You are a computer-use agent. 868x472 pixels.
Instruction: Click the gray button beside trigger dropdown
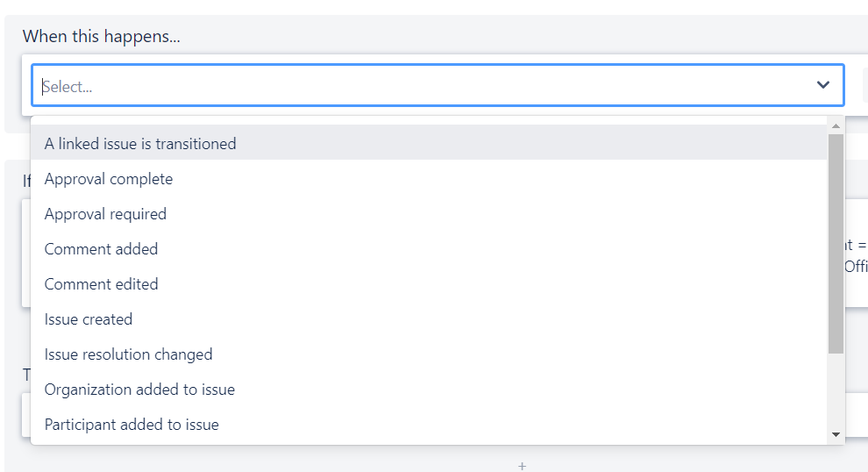pos(865,85)
